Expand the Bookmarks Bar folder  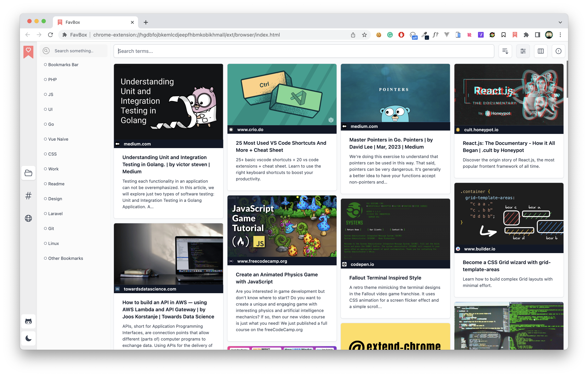click(63, 65)
